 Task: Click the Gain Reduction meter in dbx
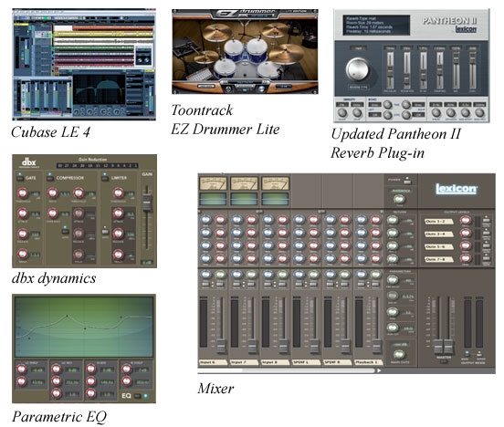point(98,166)
